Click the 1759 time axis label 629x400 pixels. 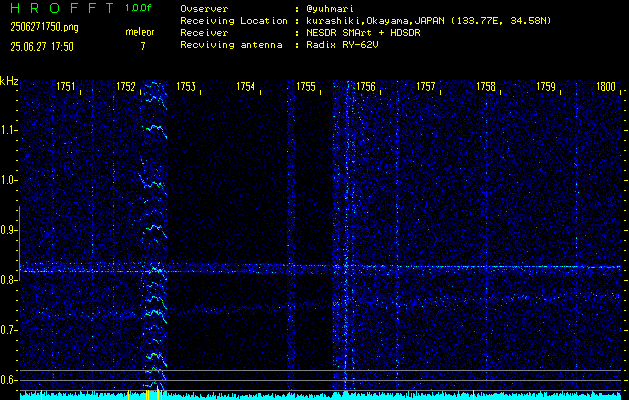[546, 86]
